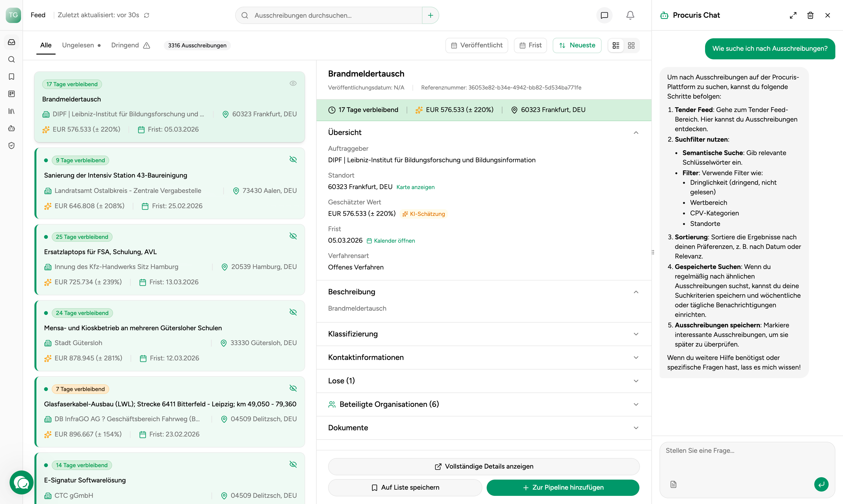
Task: Click the plus icon beside search bar
Action: [x=430, y=15]
